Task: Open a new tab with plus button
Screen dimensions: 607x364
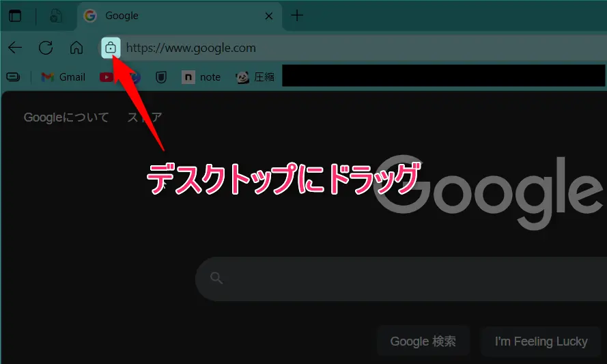Action: [x=296, y=16]
